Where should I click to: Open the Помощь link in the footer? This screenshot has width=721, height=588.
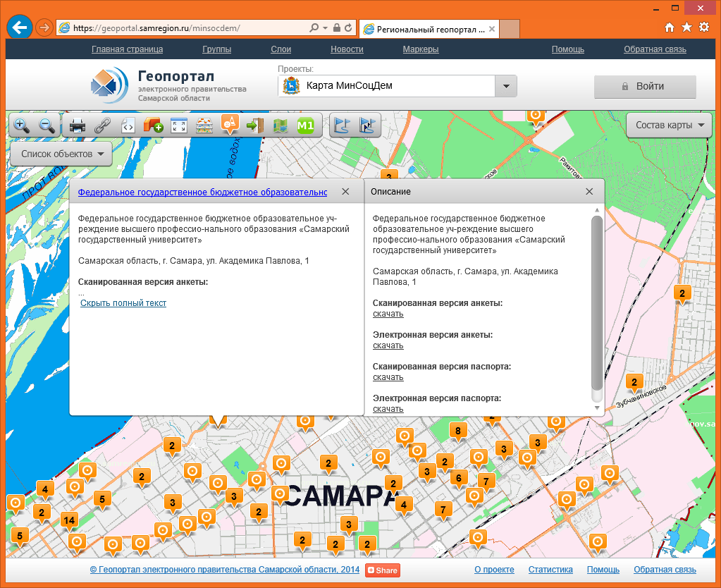click(603, 570)
